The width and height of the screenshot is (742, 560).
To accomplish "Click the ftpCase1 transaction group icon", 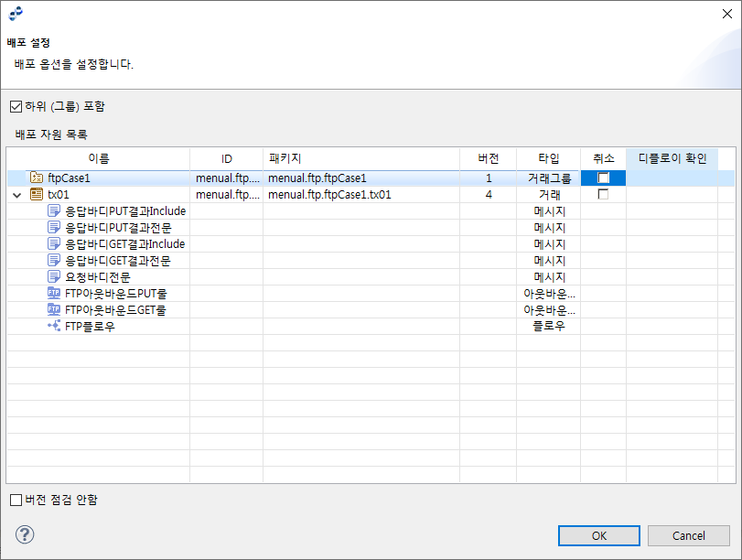I will pos(36,178).
